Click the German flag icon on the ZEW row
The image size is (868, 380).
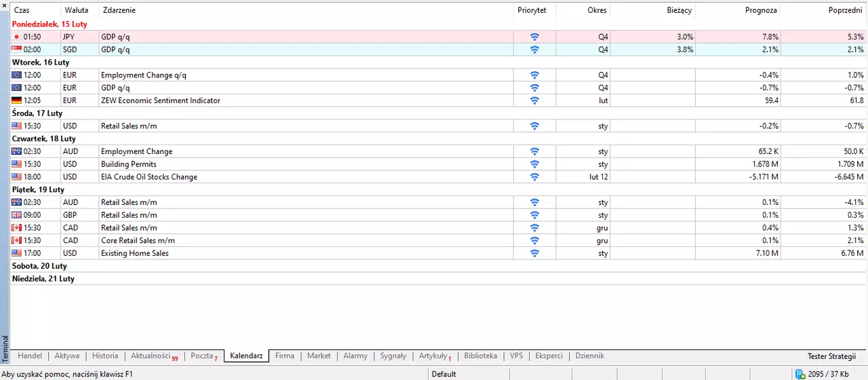(x=17, y=100)
